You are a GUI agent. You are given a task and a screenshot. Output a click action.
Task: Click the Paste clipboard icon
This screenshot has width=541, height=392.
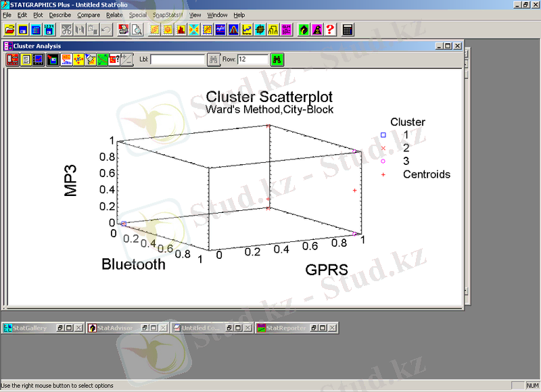(93, 30)
